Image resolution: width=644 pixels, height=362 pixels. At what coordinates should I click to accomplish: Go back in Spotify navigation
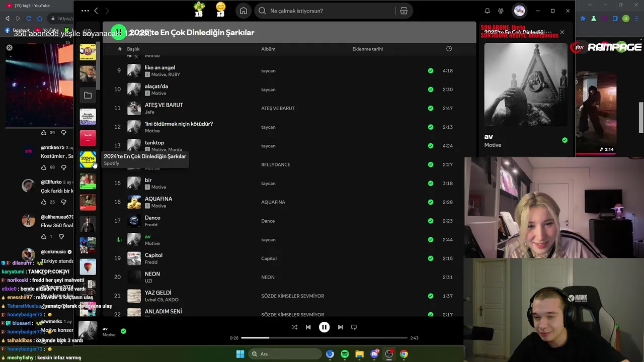coord(96,11)
